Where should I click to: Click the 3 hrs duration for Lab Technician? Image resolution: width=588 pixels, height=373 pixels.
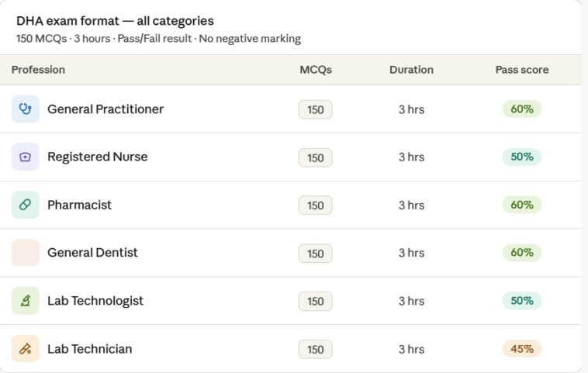[x=411, y=350]
